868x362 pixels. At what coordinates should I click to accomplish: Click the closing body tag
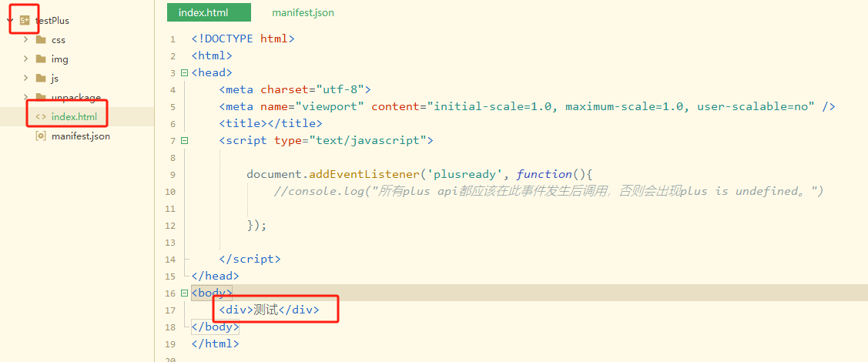[216, 327]
